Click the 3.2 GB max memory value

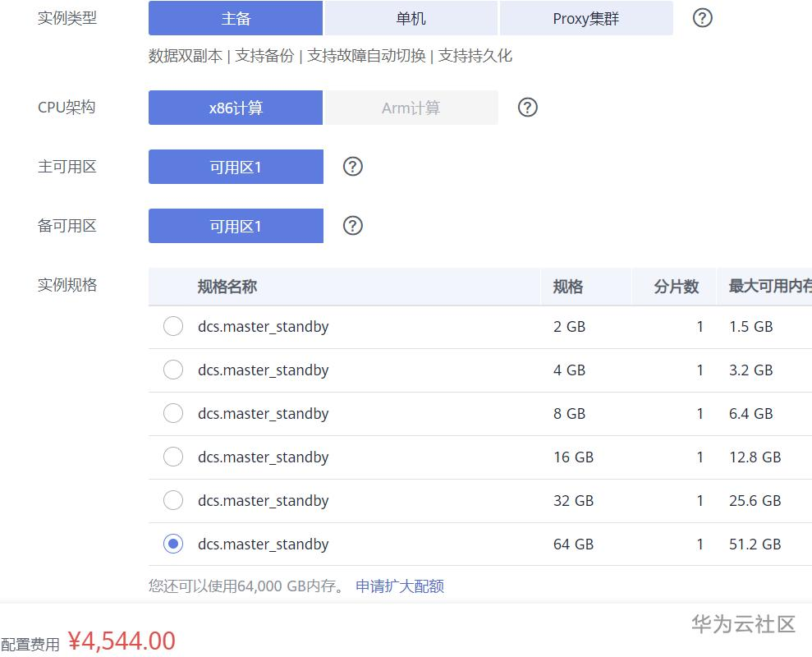pos(751,370)
